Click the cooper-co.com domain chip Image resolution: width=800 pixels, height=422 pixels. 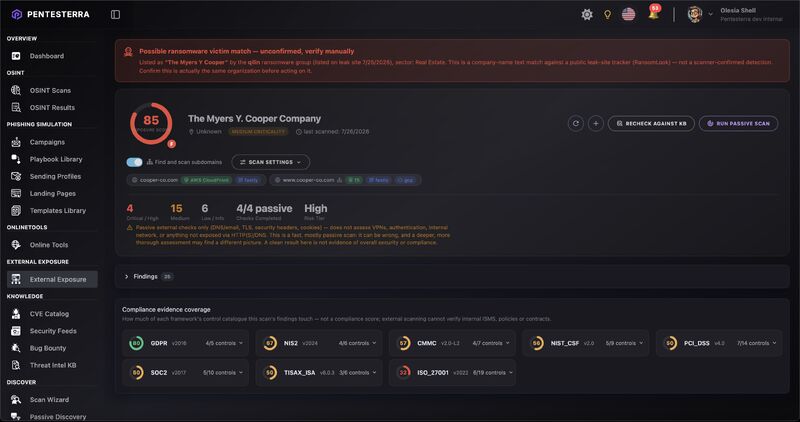point(196,180)
